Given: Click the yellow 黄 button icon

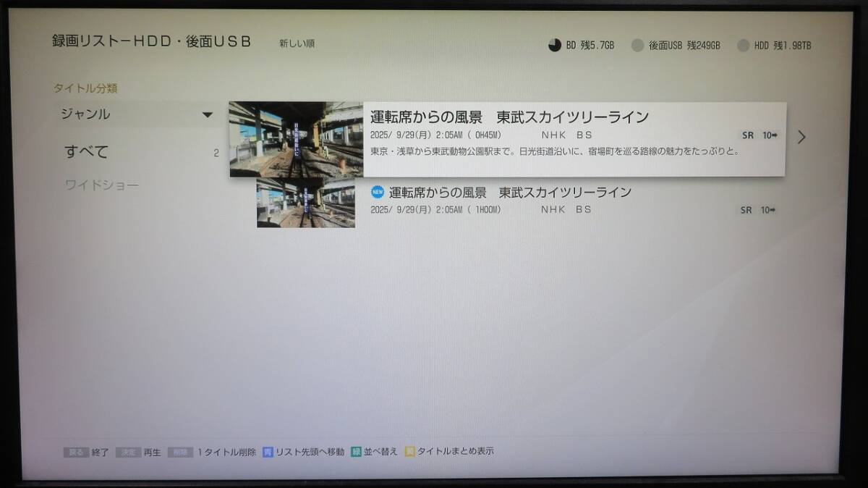Looking at the screenshot, I should [409, 452].
